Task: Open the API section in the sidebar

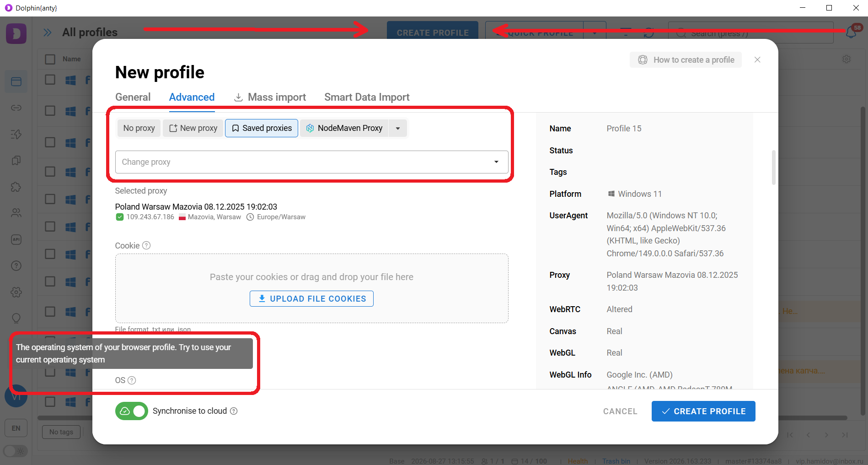Action: [x=16, y=239]
